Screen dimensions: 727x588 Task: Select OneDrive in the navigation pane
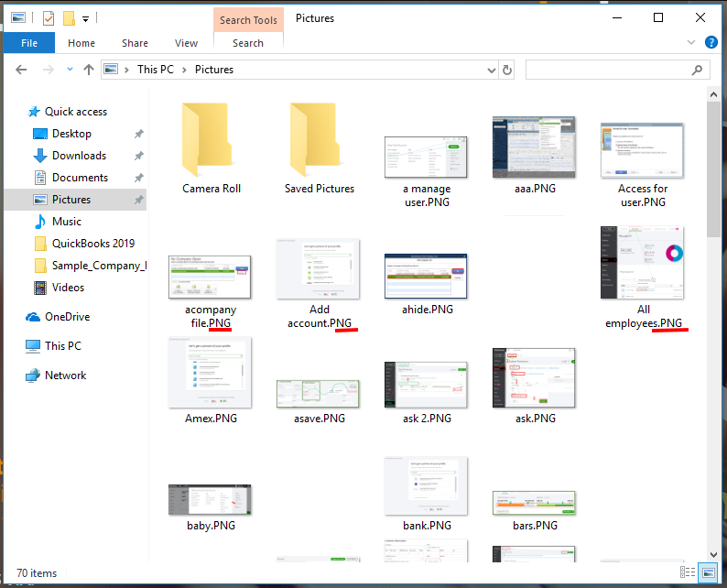[x=67, y=317]
